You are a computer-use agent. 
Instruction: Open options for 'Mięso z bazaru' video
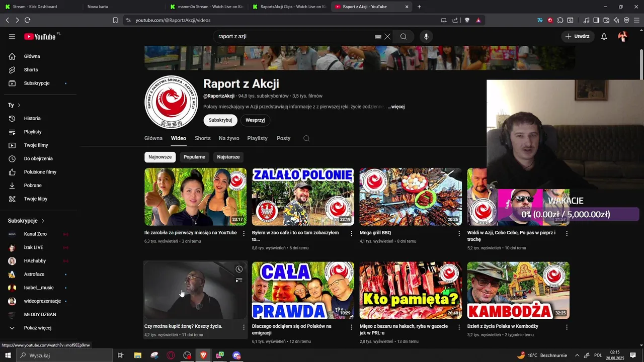tap(459, 327)
